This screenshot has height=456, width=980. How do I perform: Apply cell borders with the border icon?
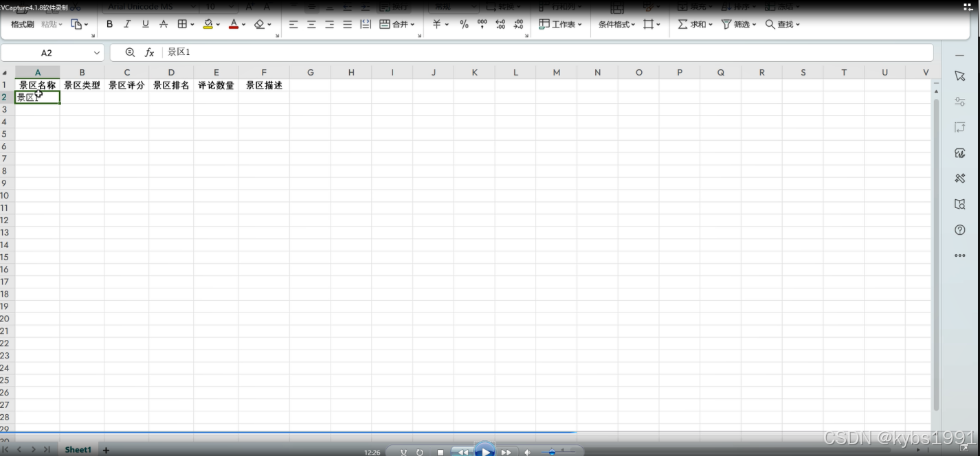(182, 24)
